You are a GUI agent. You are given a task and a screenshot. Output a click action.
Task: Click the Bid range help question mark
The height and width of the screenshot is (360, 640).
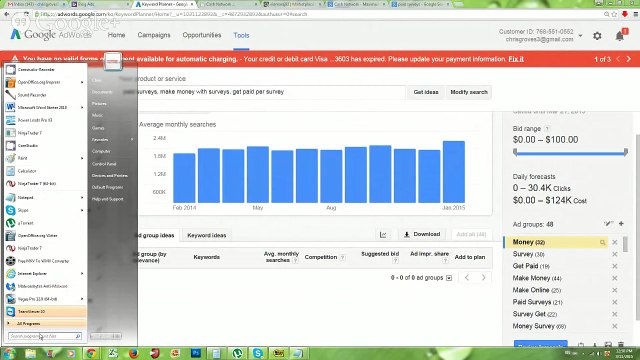(x=547, y=129)
